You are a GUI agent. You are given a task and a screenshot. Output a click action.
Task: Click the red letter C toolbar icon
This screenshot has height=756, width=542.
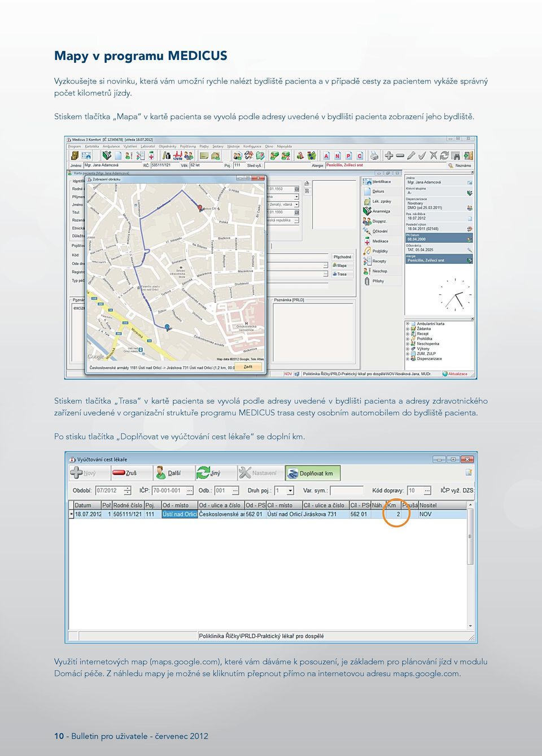[360, 155]
